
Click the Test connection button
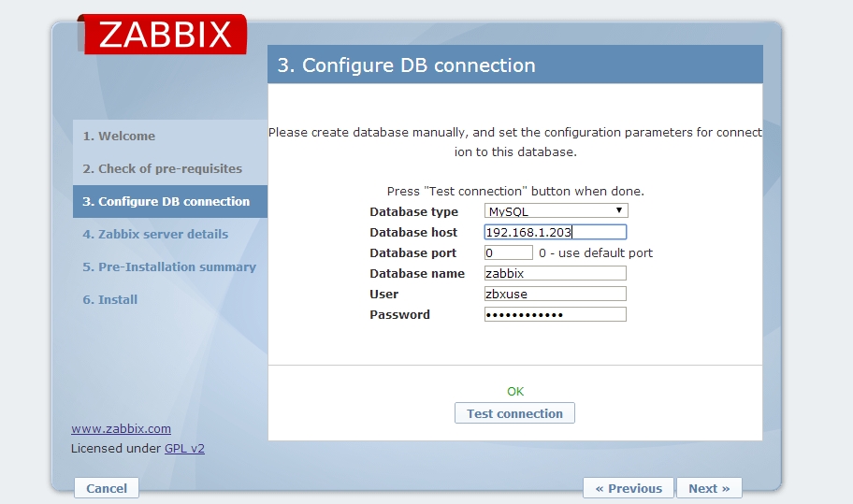pyautogui.click(x=514, y=413)
